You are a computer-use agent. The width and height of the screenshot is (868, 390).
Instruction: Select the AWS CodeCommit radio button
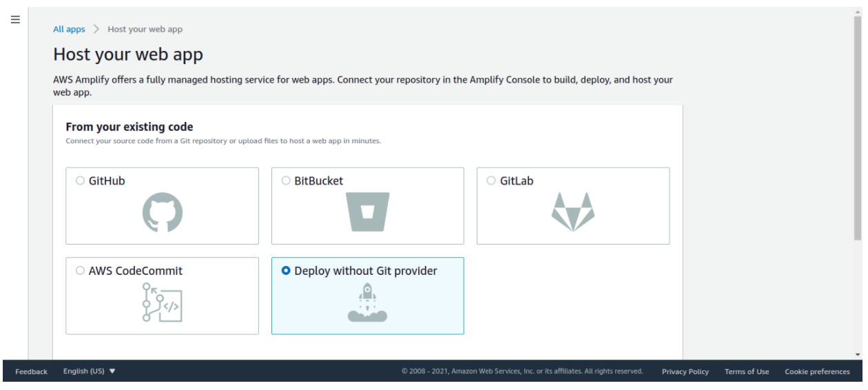81,271
